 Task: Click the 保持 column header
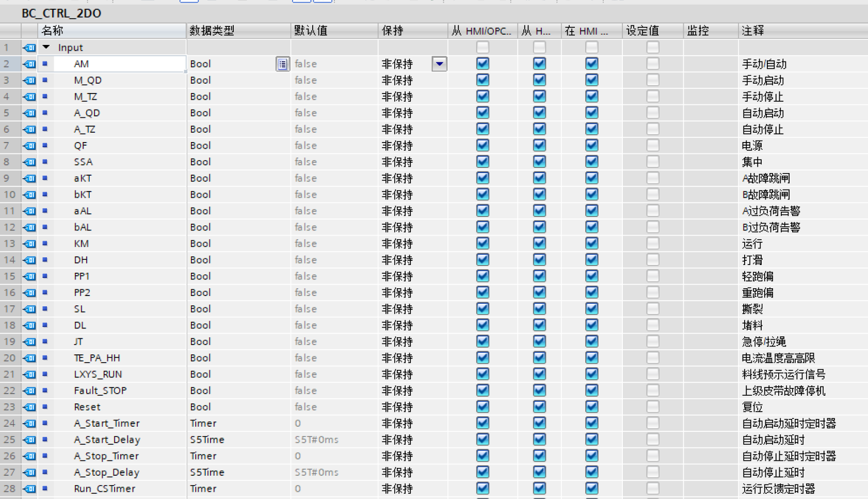click(413, 31)
